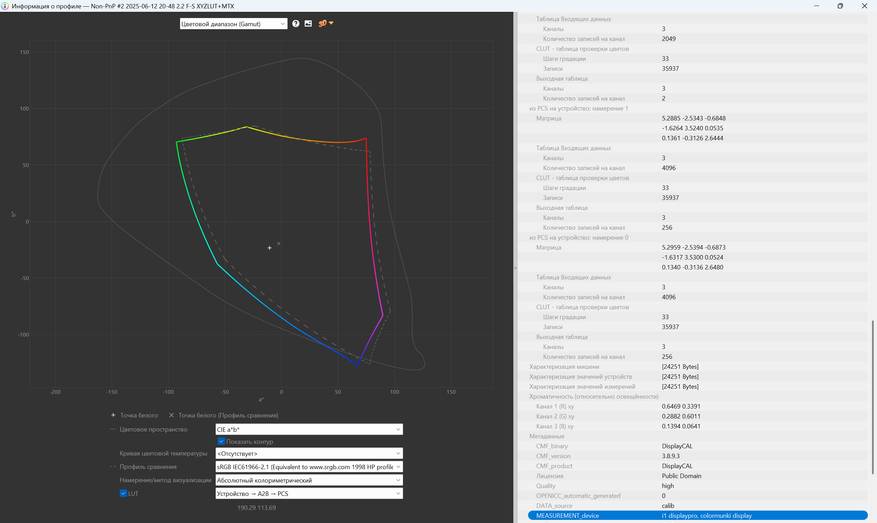Open the 3D view export icon

[325, 23]
